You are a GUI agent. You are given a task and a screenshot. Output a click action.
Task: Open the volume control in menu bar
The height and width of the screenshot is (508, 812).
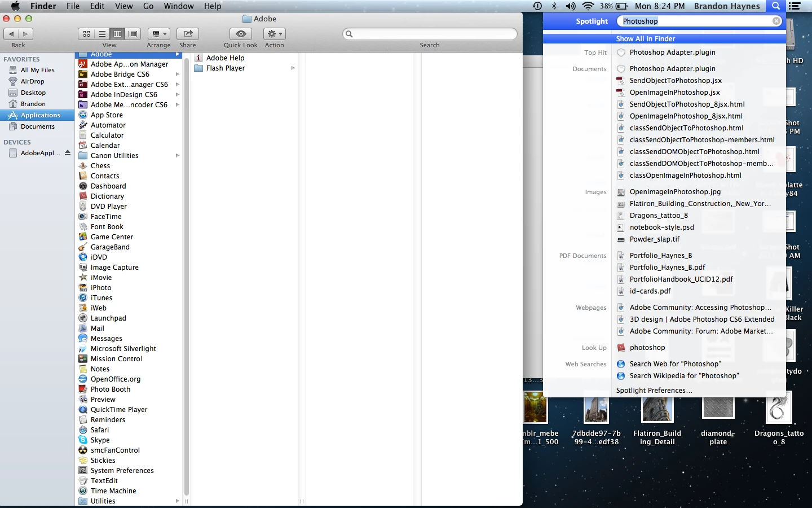tap(571, 6)
